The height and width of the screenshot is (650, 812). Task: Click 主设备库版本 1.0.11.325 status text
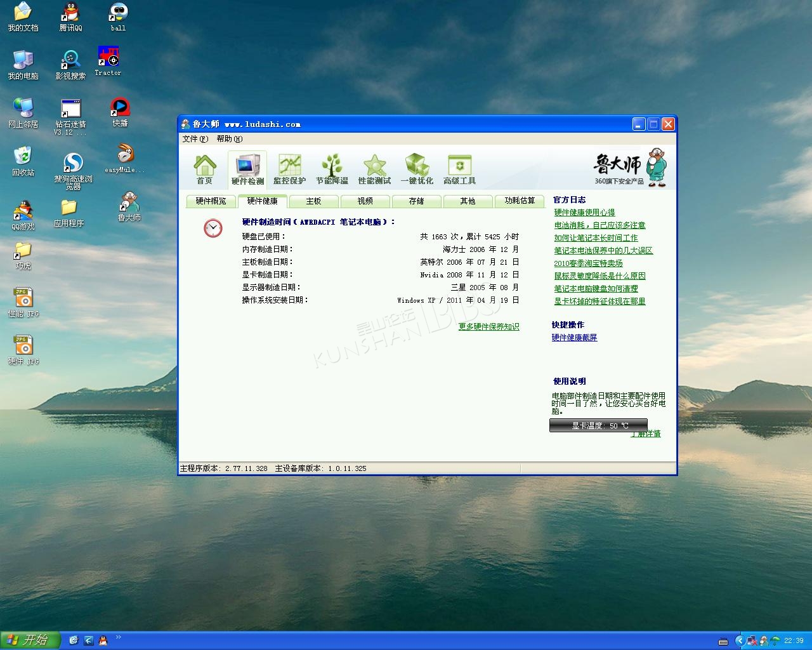[x=320, y=468]
